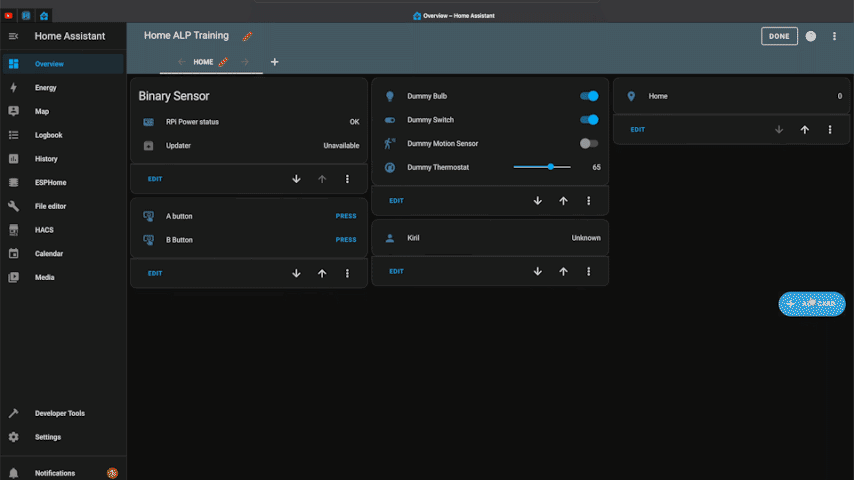Move the buttons card down
This screenshot has width=854, height=480.
[296, 274]
